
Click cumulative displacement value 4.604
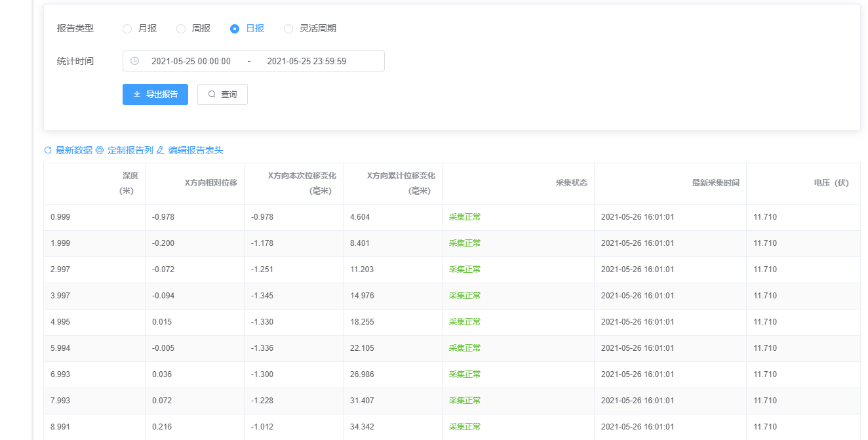click(x=360, y=217)
